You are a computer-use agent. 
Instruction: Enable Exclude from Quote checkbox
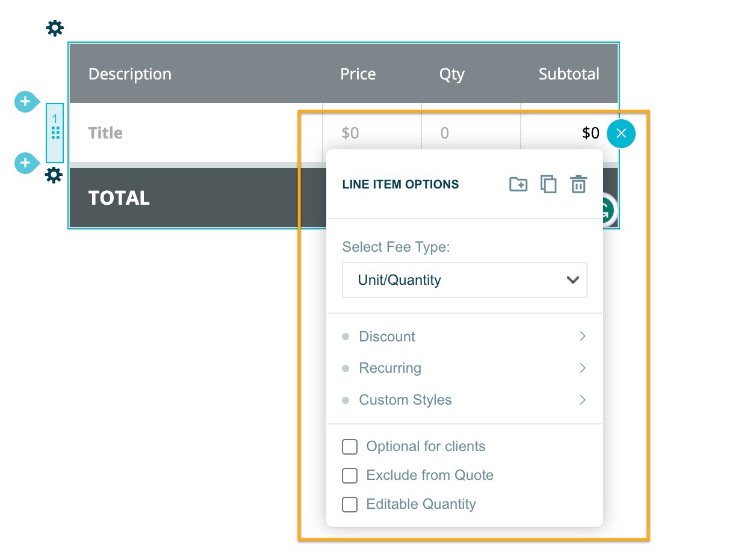(x=350, y=476)
